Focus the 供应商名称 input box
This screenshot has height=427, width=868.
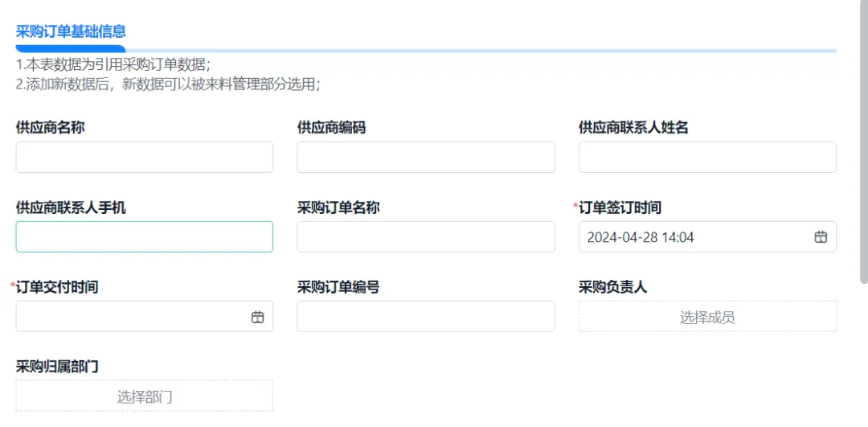145,158
